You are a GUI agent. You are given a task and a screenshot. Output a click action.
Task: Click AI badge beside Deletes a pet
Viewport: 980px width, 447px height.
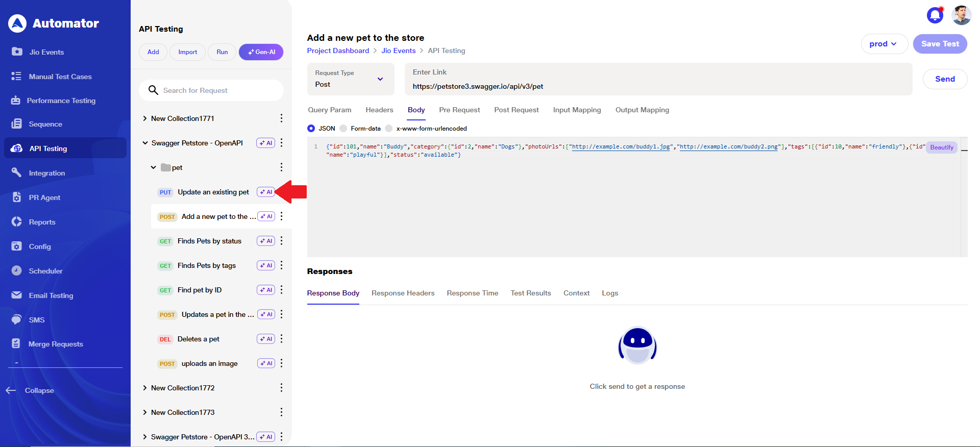tap(266, 339)
